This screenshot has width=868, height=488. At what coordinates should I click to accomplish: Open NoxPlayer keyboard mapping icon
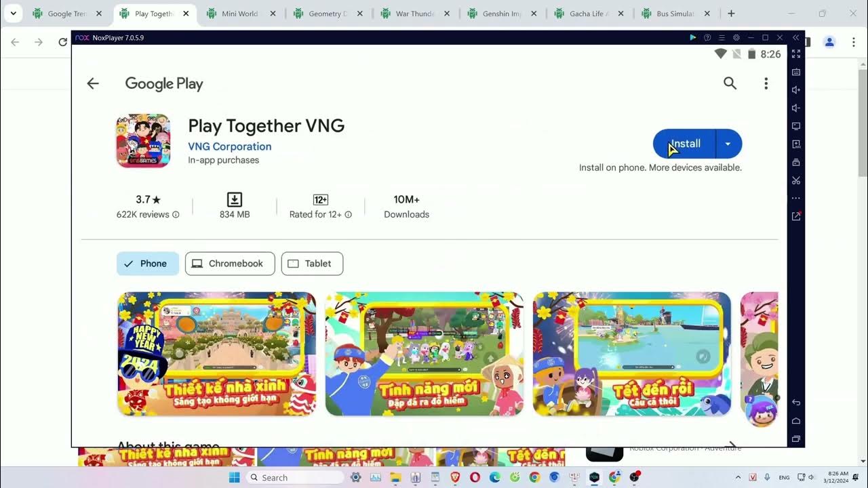point(796,72)
